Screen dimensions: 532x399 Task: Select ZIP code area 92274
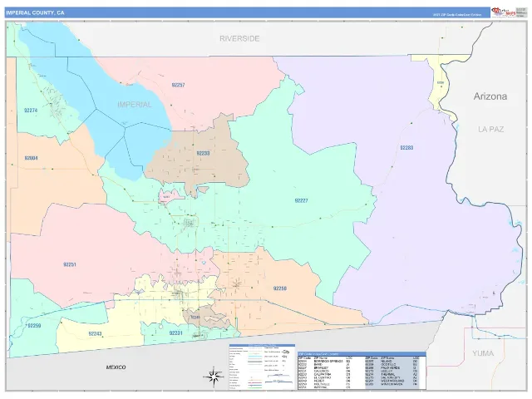click(31, 111)
